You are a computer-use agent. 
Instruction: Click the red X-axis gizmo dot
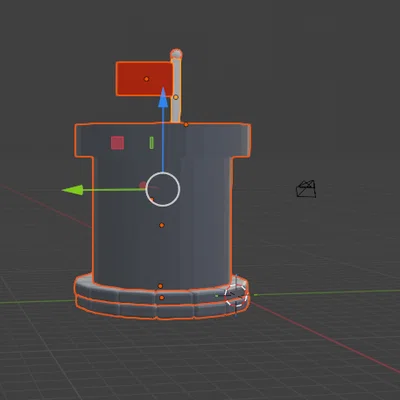(x=143, y=185)
